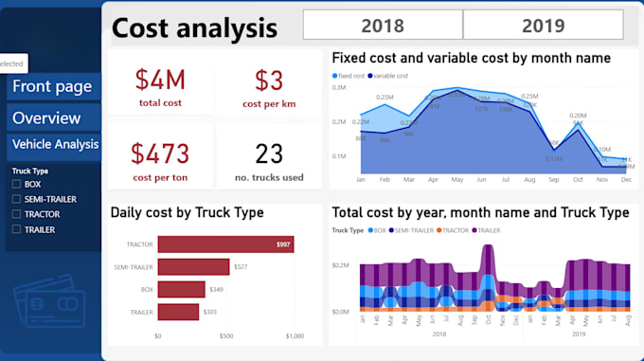Select the 2019 year slicer button
The image size is (644, 361).
(543, 25)
